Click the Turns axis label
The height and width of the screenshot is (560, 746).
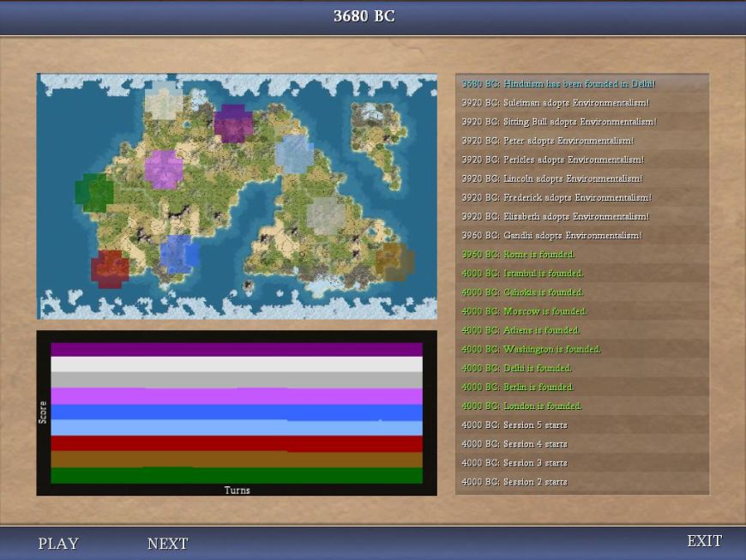237,490
